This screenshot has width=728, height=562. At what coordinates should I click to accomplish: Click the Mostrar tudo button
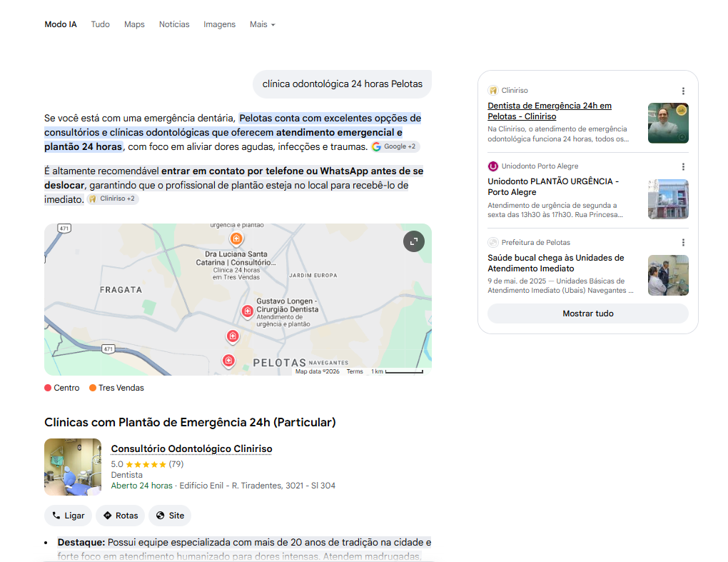588,313
